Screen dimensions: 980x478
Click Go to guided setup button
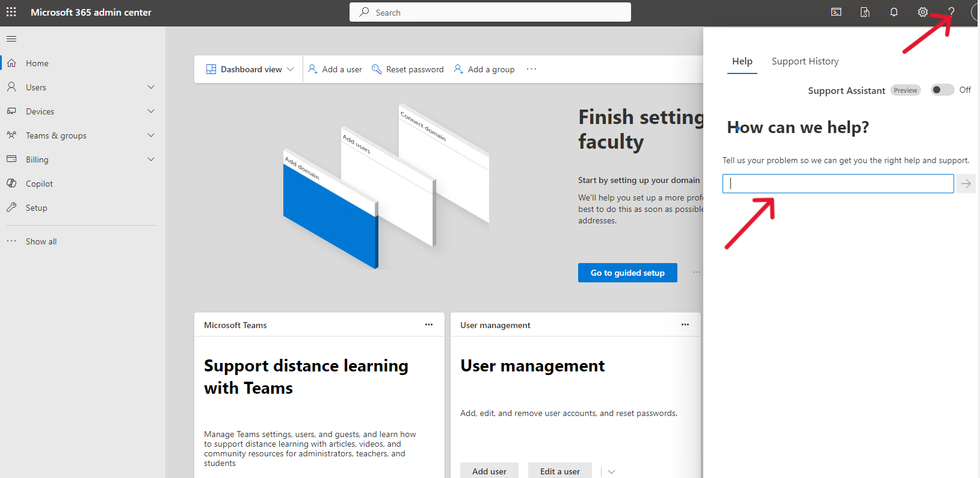627,273
